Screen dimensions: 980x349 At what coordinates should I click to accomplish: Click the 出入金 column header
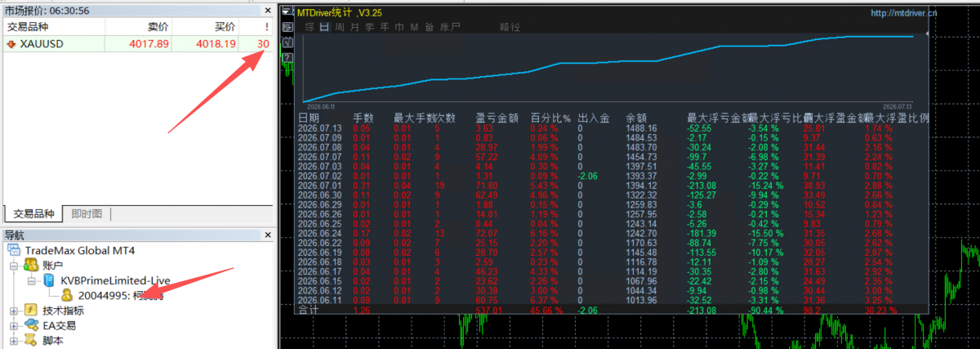point(594,118)
